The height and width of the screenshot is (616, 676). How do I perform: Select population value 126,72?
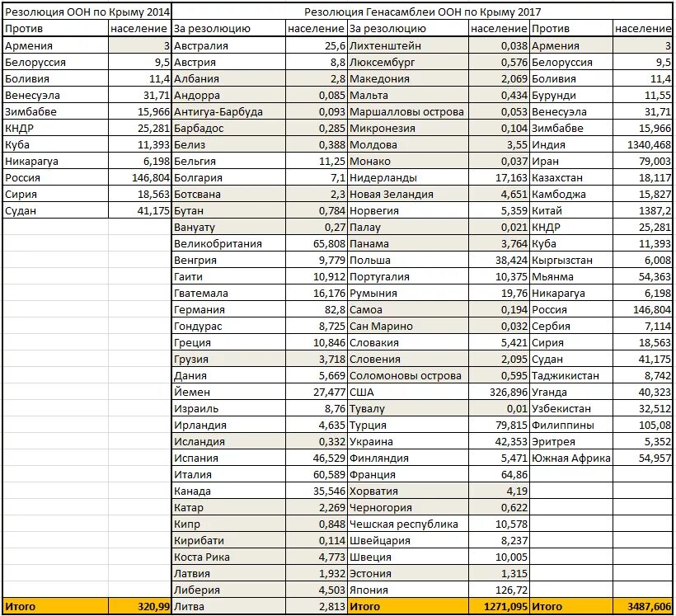pyautogui.click(x=499, y=590)
